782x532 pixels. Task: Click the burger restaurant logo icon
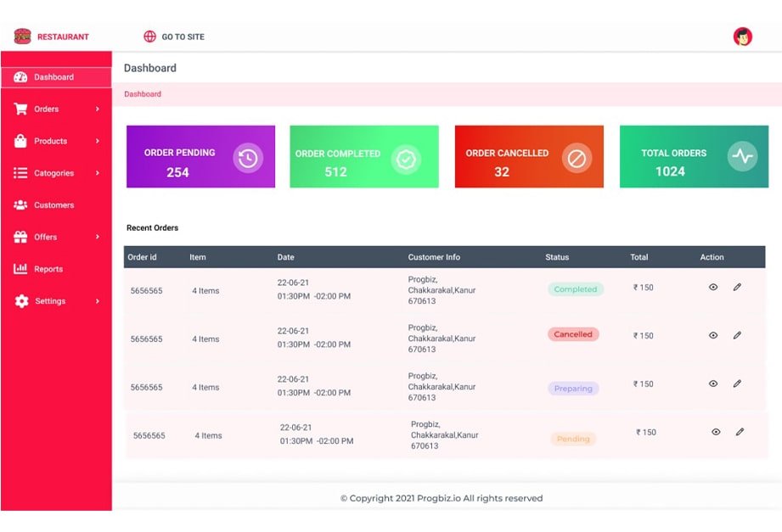pyautogui.click(x=22, y=36)
